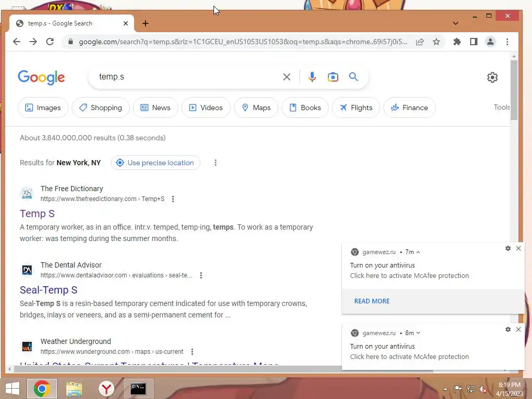Click the address bar URL
Image resolution: width=532 pixels, height=399 pixels.
click(243, 42)
